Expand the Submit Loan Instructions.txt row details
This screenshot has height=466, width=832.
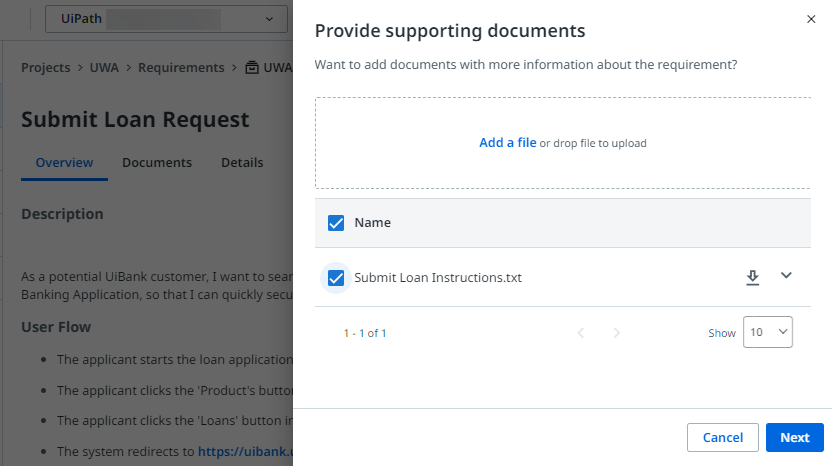[x=786, y=276]
